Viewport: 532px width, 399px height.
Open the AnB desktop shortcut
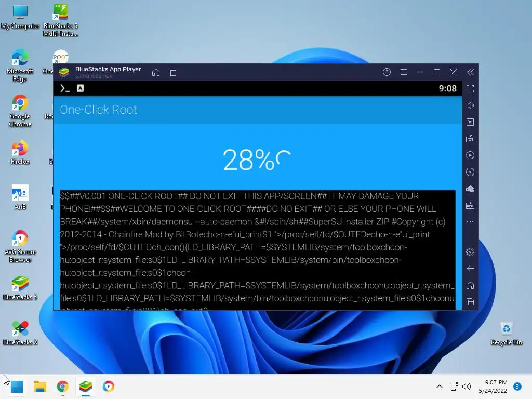click(20, 197)
